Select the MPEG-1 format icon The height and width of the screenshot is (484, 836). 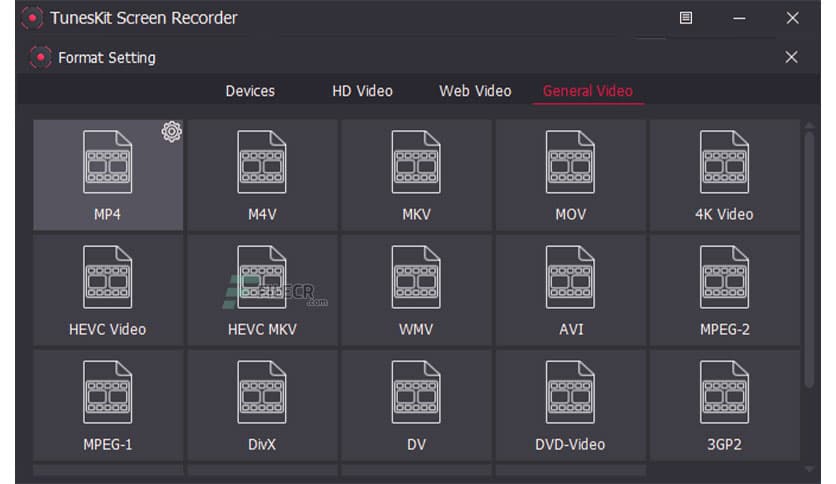[x=107, y=392]
